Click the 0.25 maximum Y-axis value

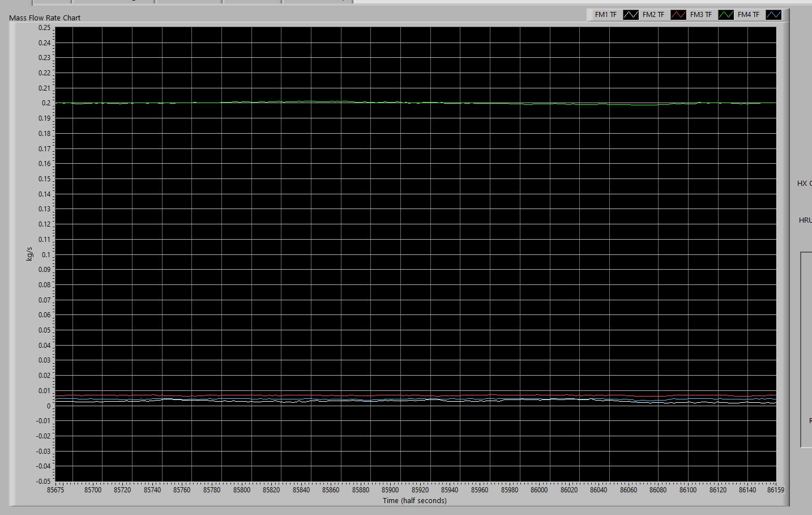[x=44, y=28]
